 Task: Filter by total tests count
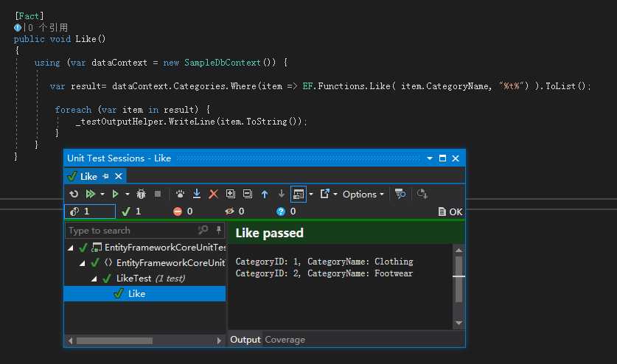coord(90,211)
